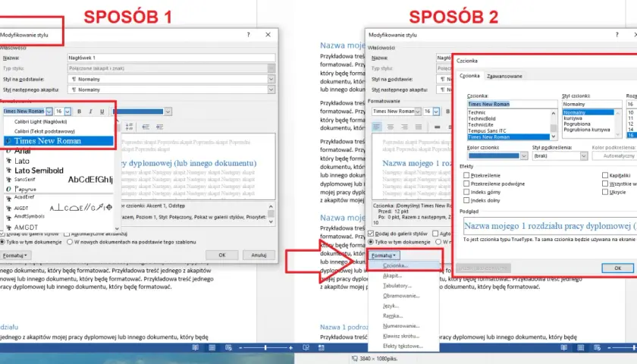The height and width of the screenshot is (364, 637).
Task: Close the left Modyfikowanie stylu dialog
Action: click(x=268, y=35)
